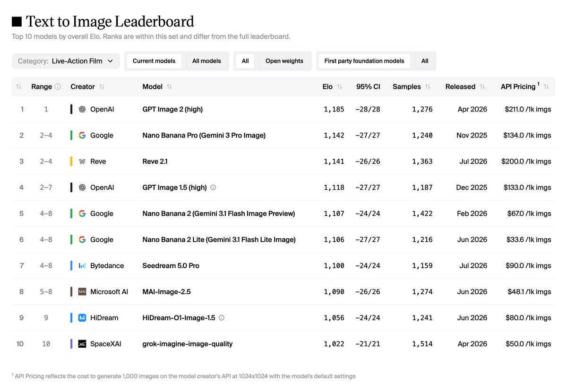Click the yellow Reve color bar
The height and width of the screenshot is (392, 567).
click(71, 162)
